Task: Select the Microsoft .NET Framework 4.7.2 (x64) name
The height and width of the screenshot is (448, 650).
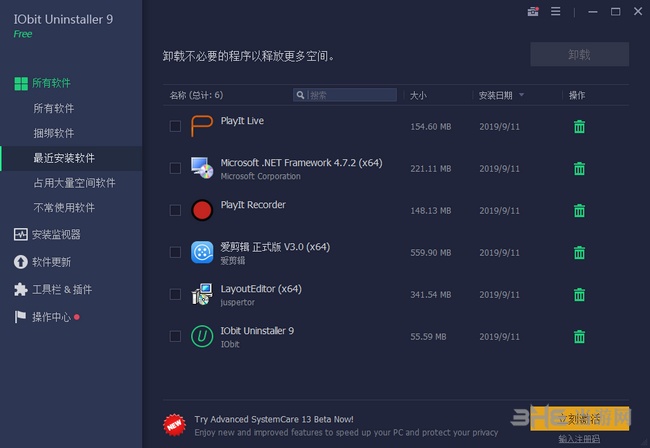Action: tap(301, 163)
